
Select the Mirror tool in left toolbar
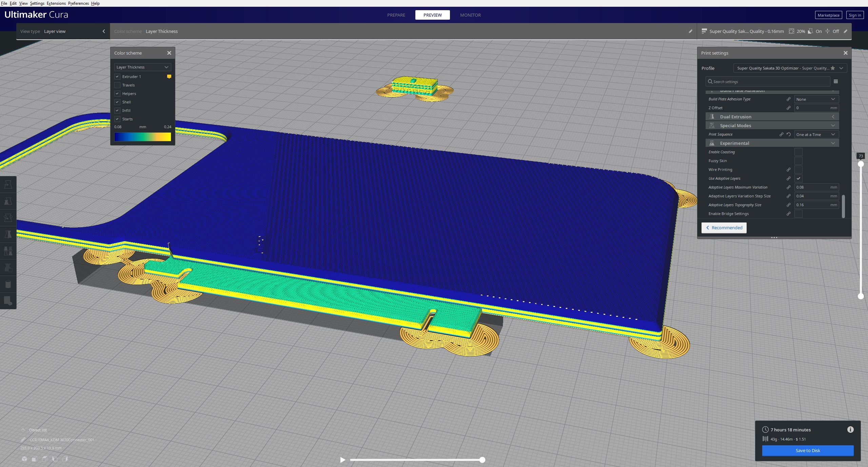(8, 234)
